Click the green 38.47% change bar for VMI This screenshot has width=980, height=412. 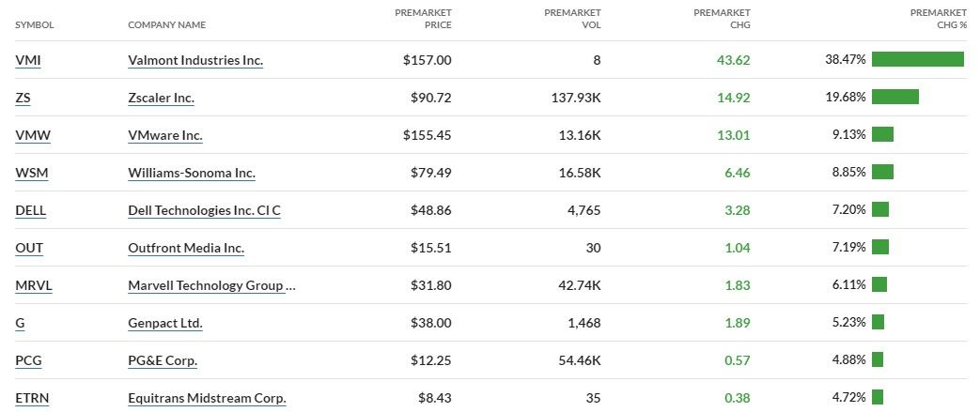tap(917, 59)
